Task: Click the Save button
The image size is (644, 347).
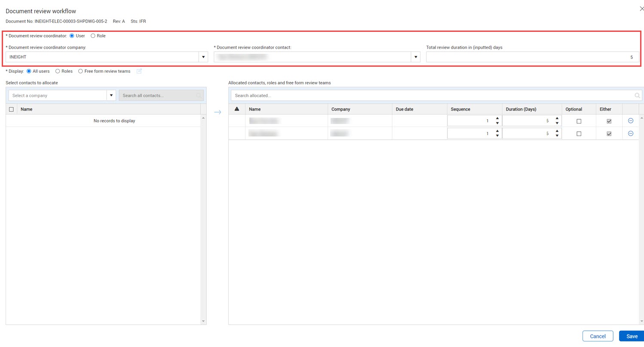Action: pos(631,336)
